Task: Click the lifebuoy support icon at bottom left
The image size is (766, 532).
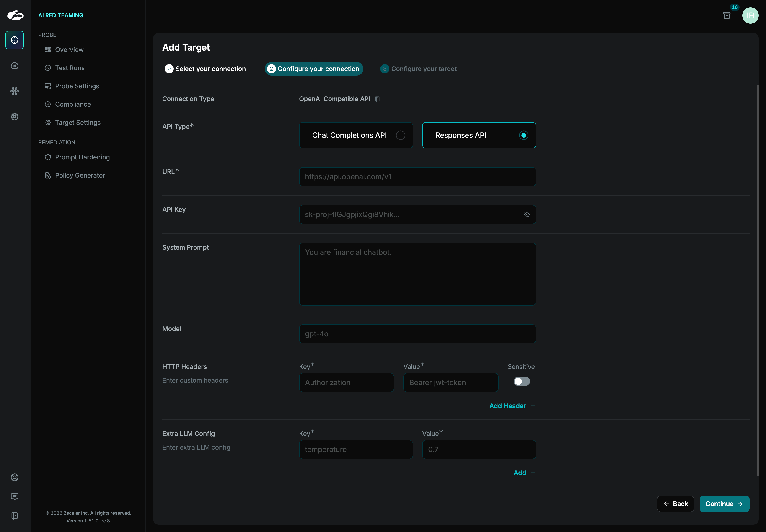Action: tap(14, 477)
